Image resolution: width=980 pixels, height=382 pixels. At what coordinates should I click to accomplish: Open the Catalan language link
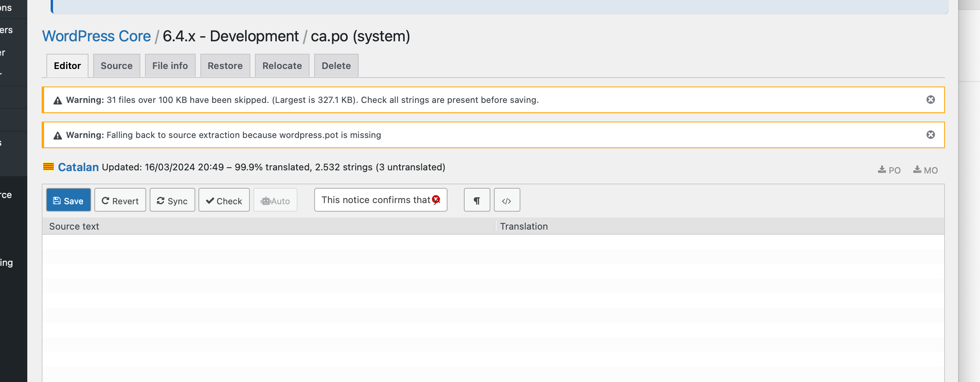point(78,167)
